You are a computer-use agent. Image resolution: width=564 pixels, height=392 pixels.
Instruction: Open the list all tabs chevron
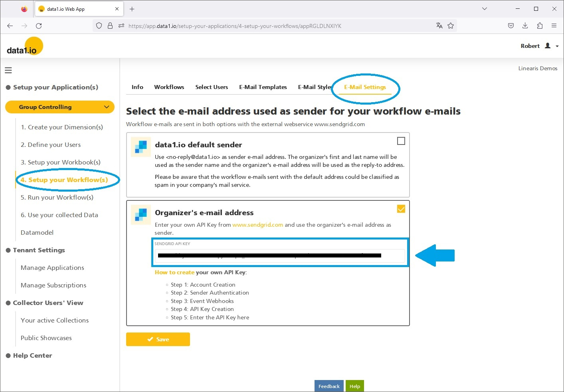(485, 9)
